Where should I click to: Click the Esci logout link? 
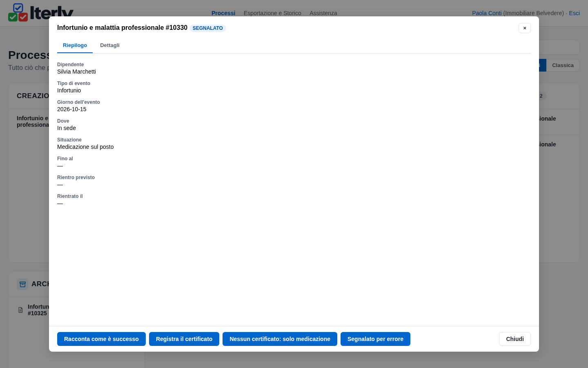574,13
